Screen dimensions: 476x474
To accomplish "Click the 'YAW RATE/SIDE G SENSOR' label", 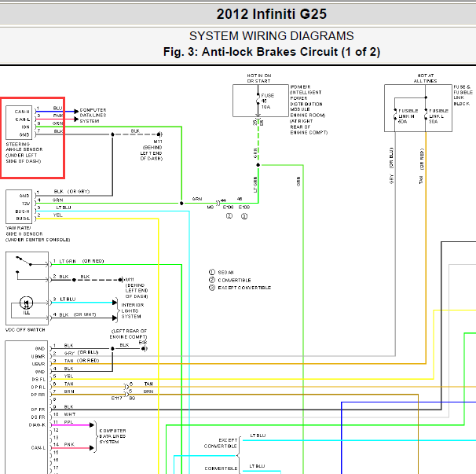I will [38, 233].
